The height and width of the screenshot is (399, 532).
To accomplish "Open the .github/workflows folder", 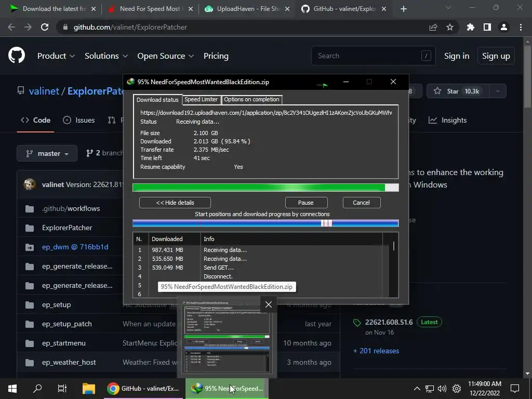I will coord(71,209).
